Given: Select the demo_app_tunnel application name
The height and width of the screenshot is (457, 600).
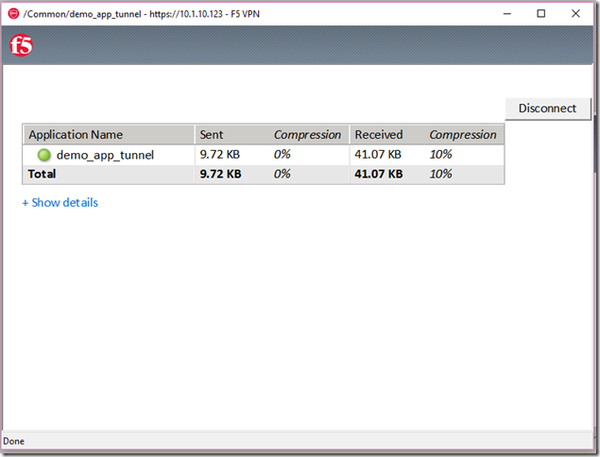Looking at the screenshot, I should point(105,155).
